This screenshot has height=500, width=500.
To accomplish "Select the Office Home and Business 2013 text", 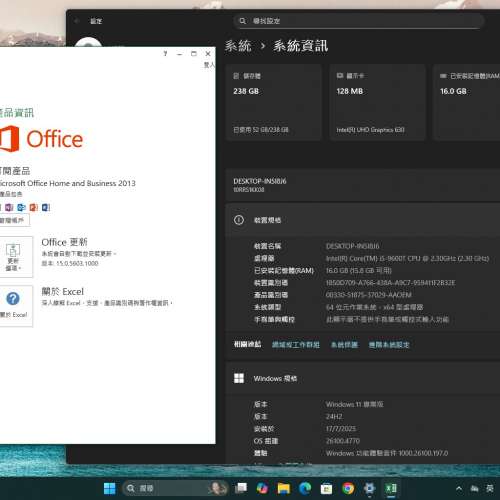I will coord(68,183).
